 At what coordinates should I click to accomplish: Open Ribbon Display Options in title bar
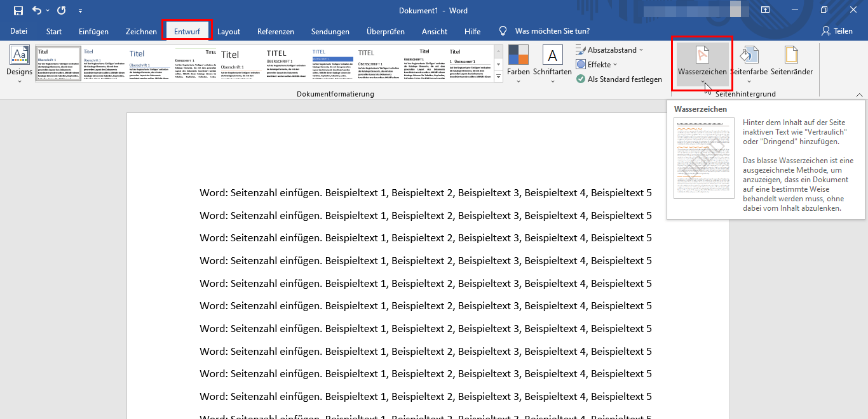pyautogui.click(x=765, y=10)
